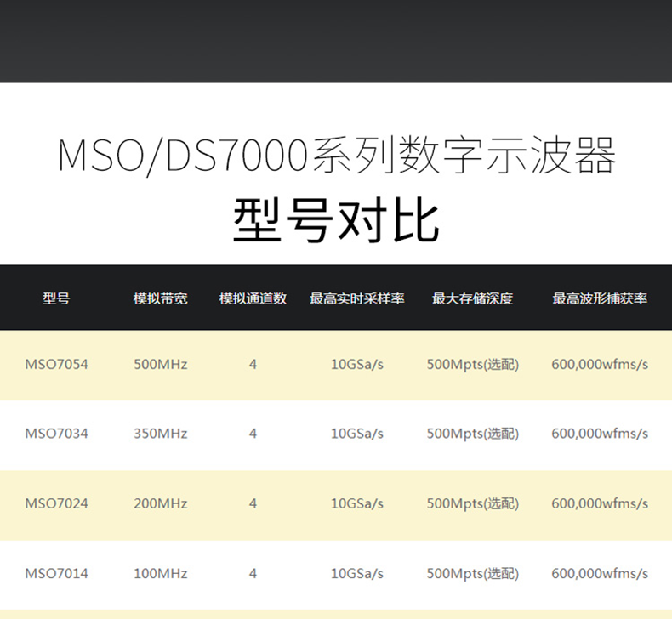Click the MSO7024 model cell
Screen dimensions: 672x619
(57, 503)
